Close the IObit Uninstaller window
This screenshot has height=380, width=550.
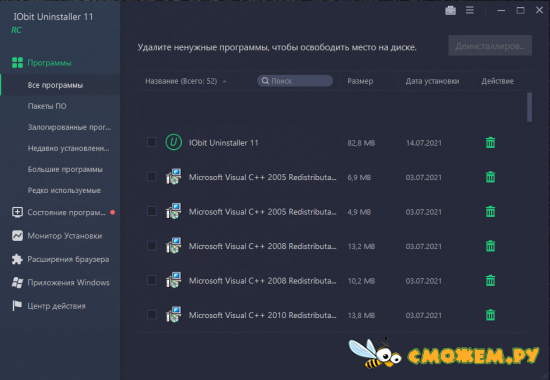click(539, 10)
